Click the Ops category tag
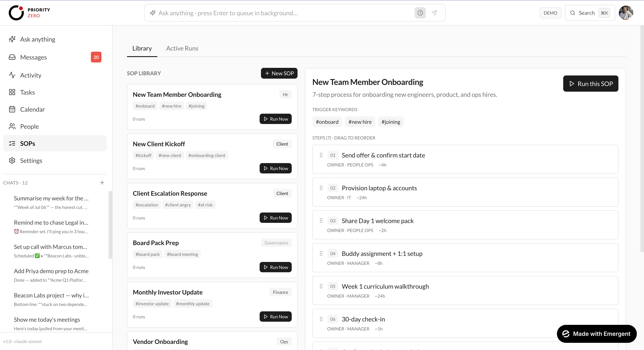 pos(284,342)
